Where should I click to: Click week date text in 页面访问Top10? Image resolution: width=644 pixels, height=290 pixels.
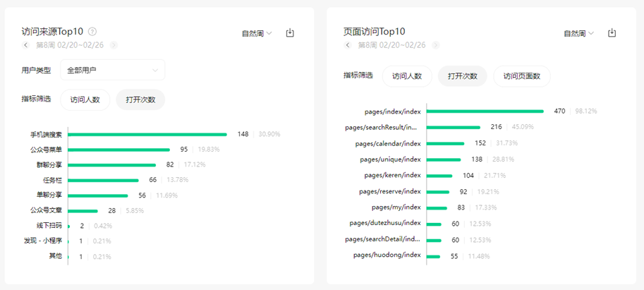[391, 45]
